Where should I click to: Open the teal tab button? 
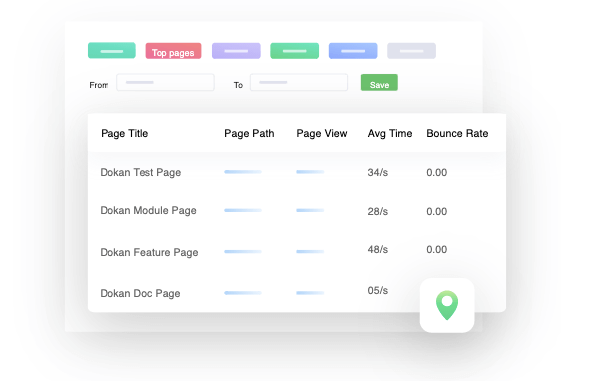112,51
